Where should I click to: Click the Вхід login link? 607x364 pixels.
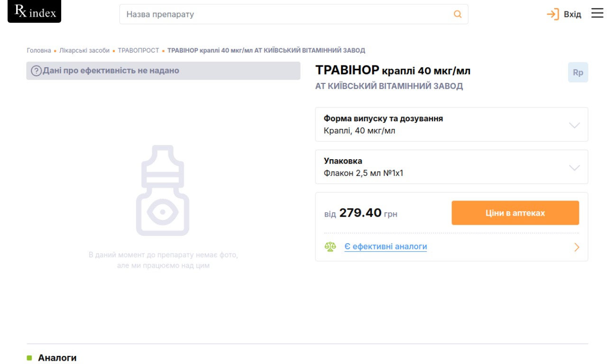(572, 14)
